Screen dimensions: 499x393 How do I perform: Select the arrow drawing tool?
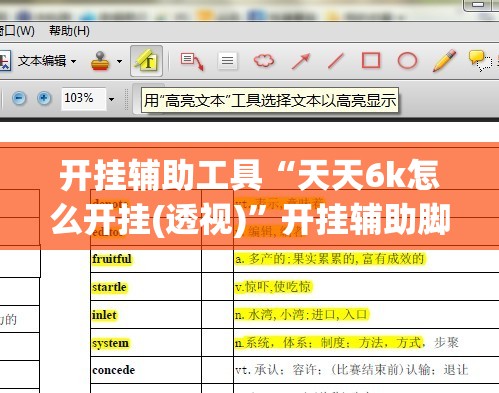tap(301, 61)
